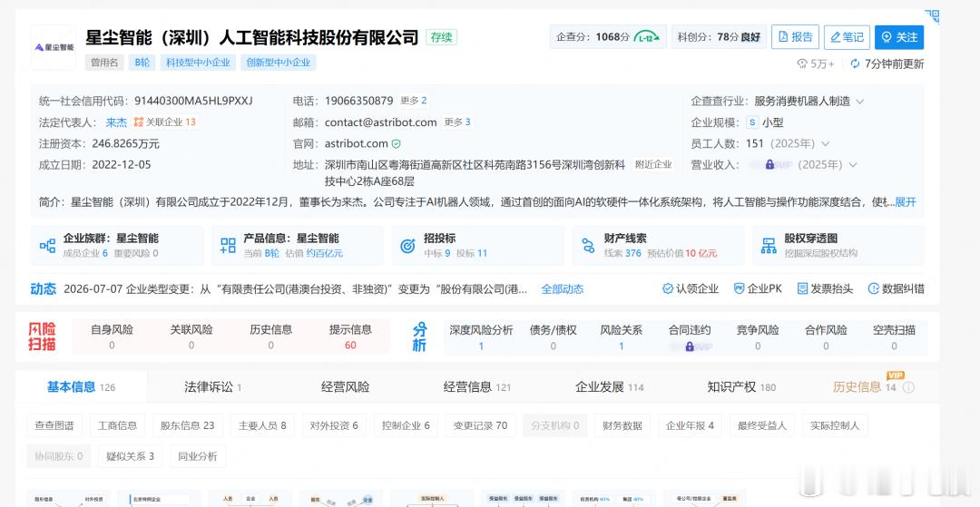Viewport: 980px width, 507px height.
Task: Click the verified shield beside astribot.com
Action: pos(397,143)
